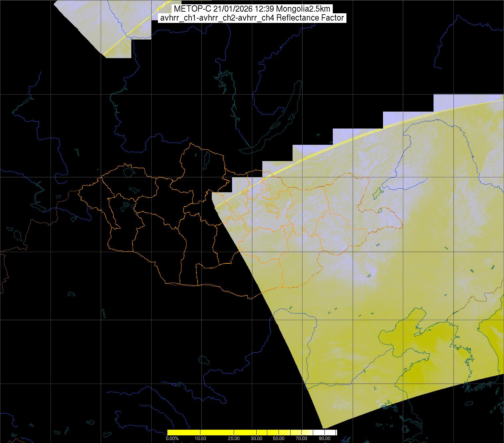Click the 10.00 colorbar tick label
504x443 pixels.
200,438
